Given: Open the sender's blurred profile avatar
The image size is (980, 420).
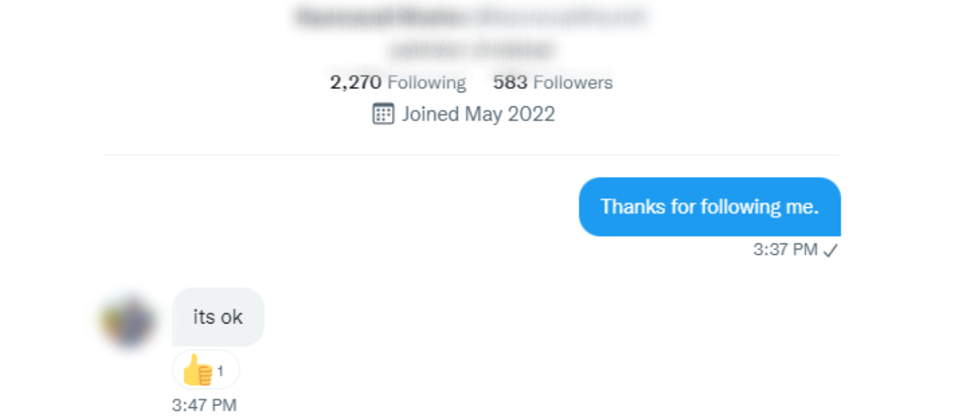Looking at the screenshot, I should coord(128,322).
